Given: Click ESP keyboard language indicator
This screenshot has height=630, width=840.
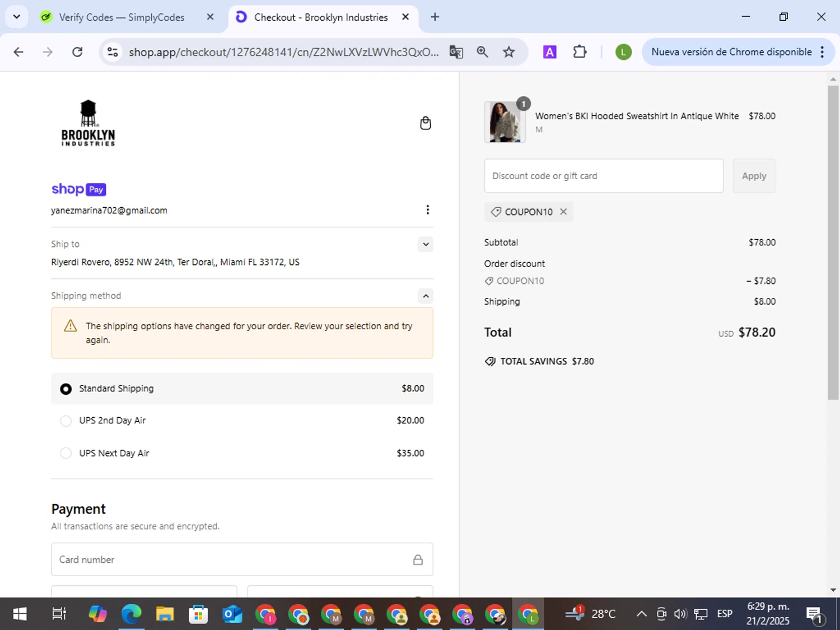Looking at the screenshot, I should (725, 614).
